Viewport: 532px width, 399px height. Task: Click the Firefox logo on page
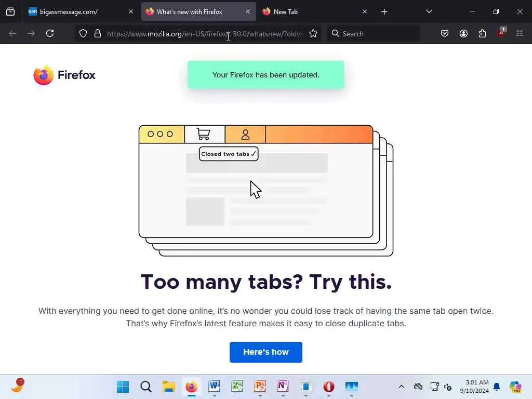[64, 75]
